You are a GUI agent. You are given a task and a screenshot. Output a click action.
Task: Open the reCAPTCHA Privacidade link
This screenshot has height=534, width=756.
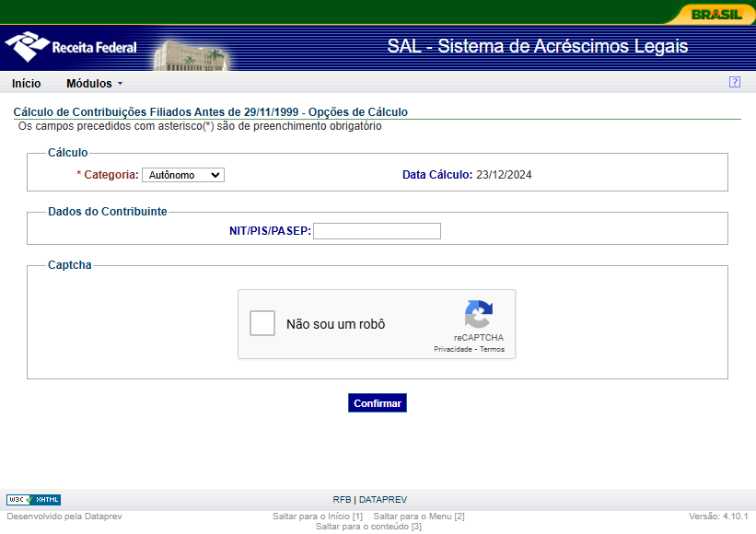coord(453,350)
